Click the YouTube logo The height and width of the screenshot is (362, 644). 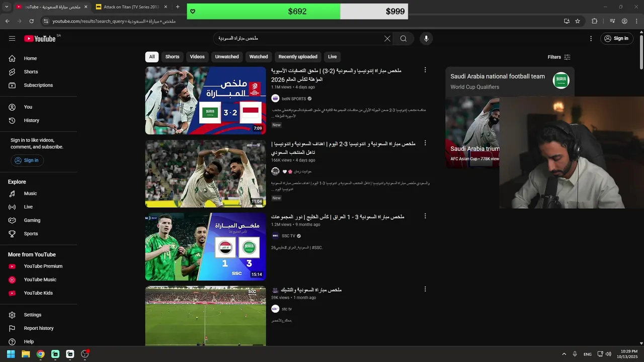(40, 39)
